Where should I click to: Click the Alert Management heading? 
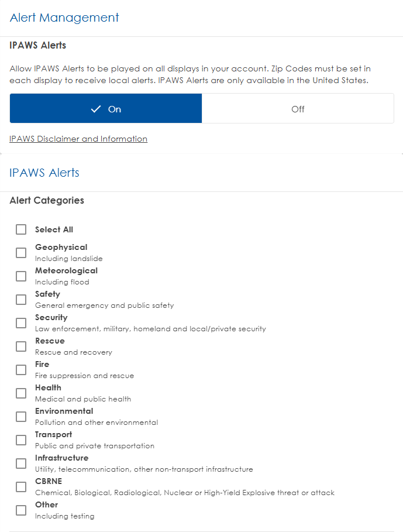(x=64, y=18)
